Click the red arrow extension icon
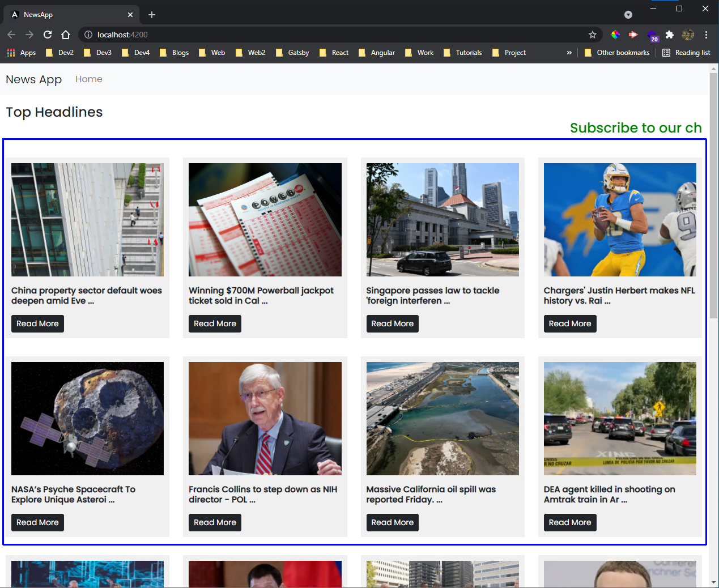 coord(633,35)
